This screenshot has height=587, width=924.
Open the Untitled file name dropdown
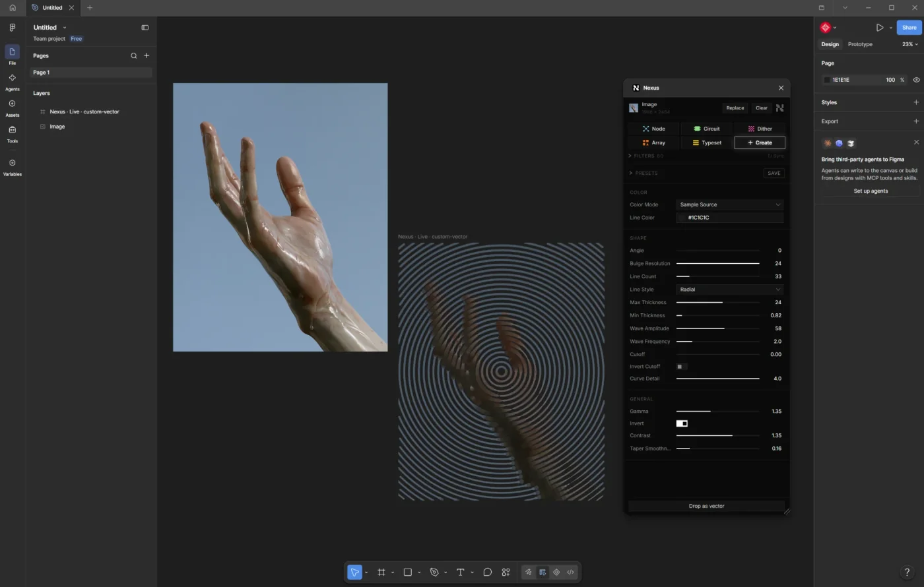65,28
